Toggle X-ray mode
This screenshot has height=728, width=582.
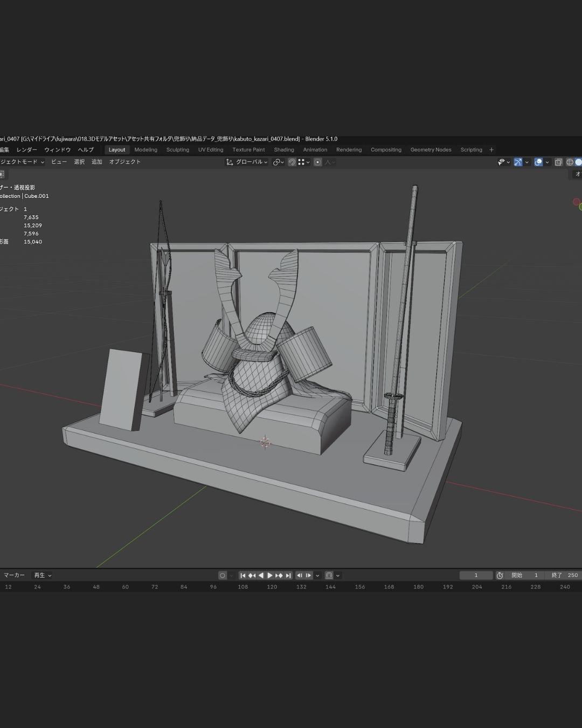point(558,162)
